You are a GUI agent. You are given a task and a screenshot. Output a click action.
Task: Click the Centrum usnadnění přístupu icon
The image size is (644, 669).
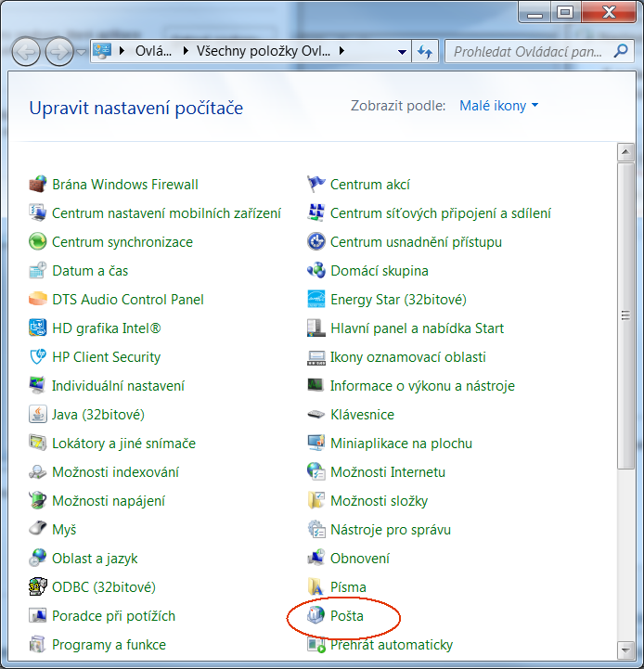pos(316,242)
